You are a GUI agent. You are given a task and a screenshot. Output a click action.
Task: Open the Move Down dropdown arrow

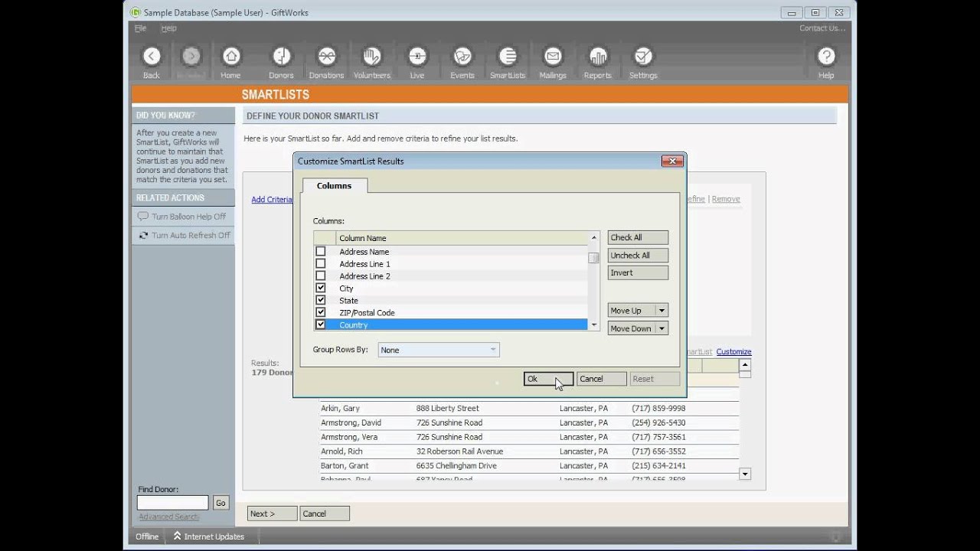[x=662, y=328]
